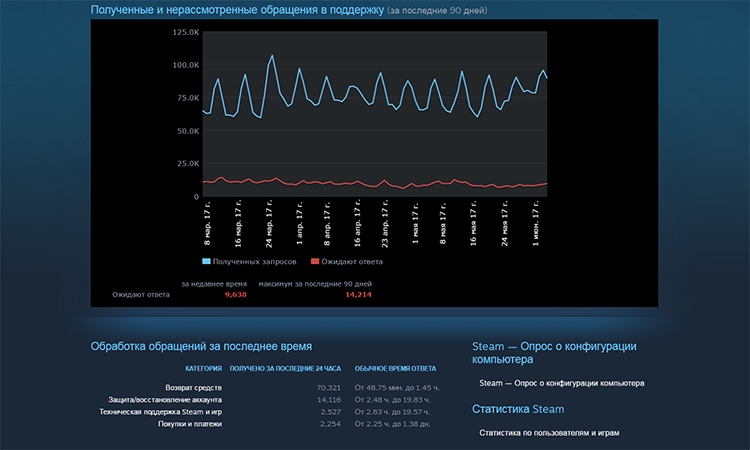Click 'Обработка обращений за последнее время' heading
This screenshot has height=450, width=750.
201,346
